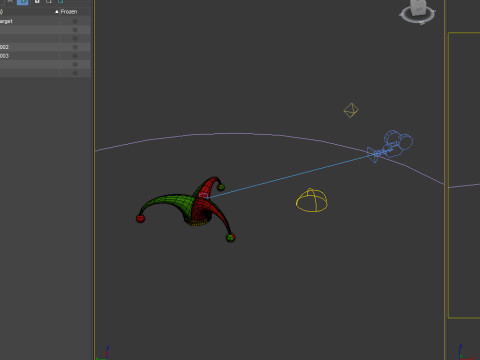Sort the list by the Frozen column header

69,12
